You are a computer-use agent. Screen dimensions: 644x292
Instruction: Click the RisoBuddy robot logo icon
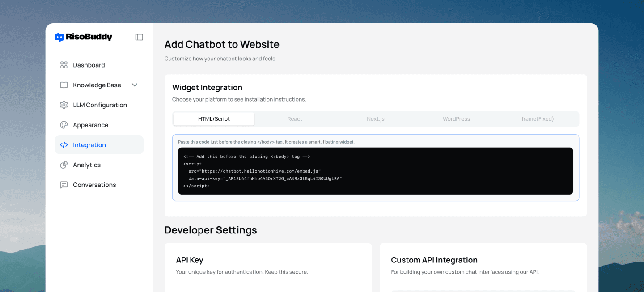click(x=59, y=37)
